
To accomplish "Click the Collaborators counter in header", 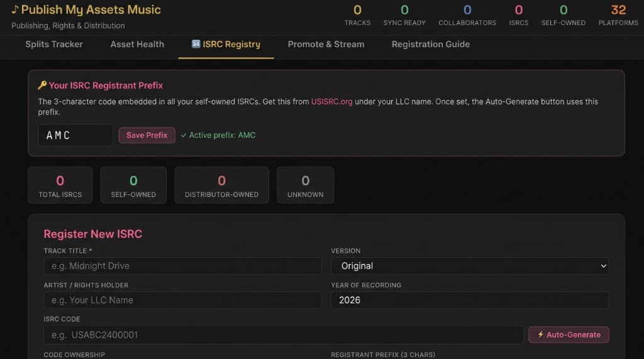I will coord(467,15).
